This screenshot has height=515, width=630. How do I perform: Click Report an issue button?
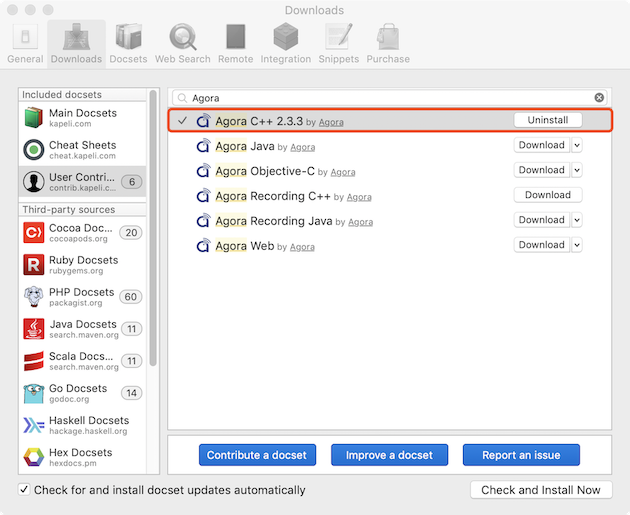pyautogui.click(x=521, y=455)
